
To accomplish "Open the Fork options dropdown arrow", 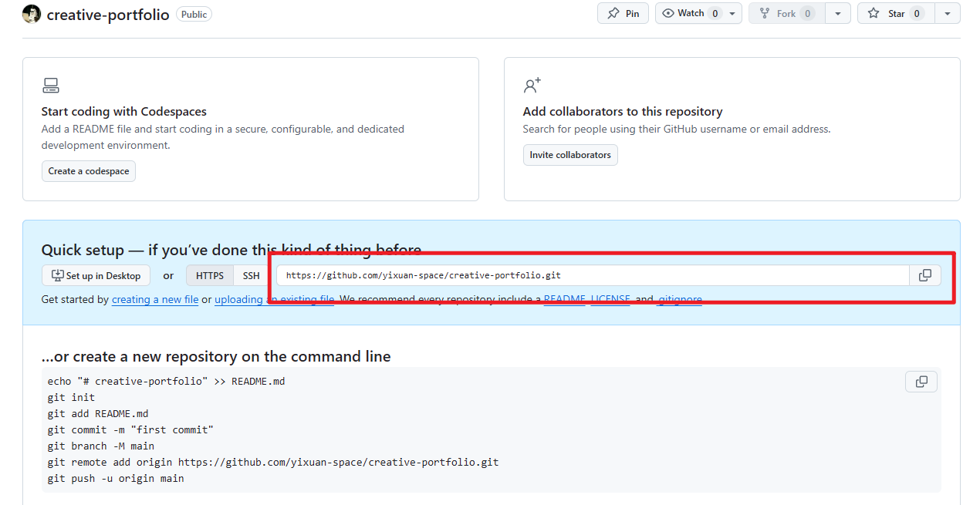I will pyautogui.click(x=838, y=13).
